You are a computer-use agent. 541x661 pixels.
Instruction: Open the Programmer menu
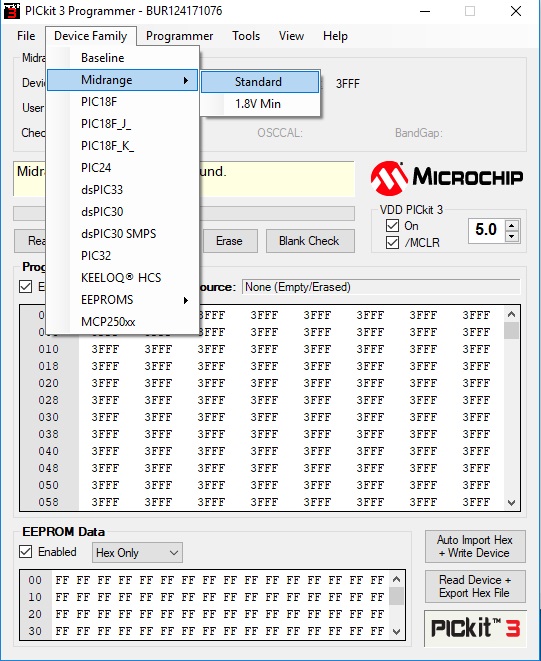point(179,36)
